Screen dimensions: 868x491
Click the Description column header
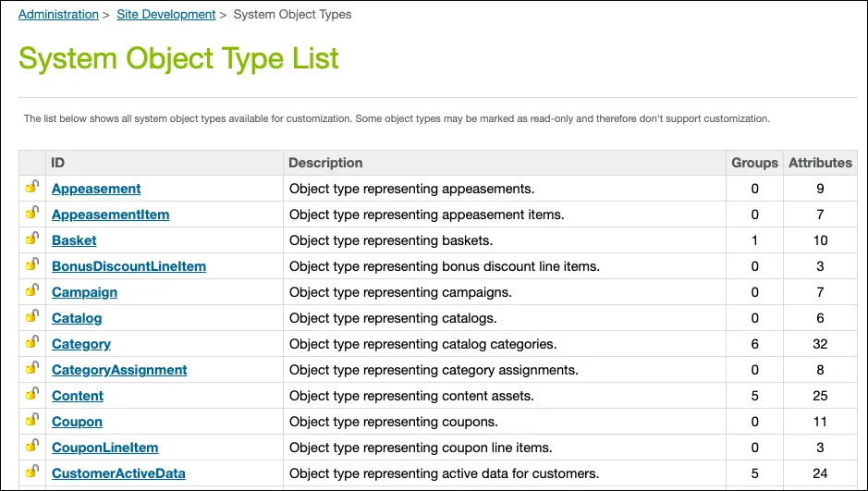click(325, 163)
